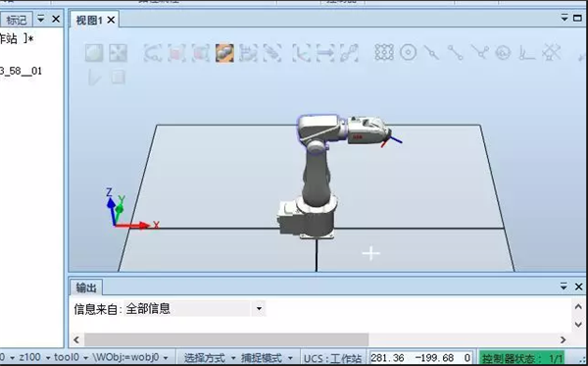Open the 视图1 view tab
Screen dimensions: 588x366
coord(89,20)
